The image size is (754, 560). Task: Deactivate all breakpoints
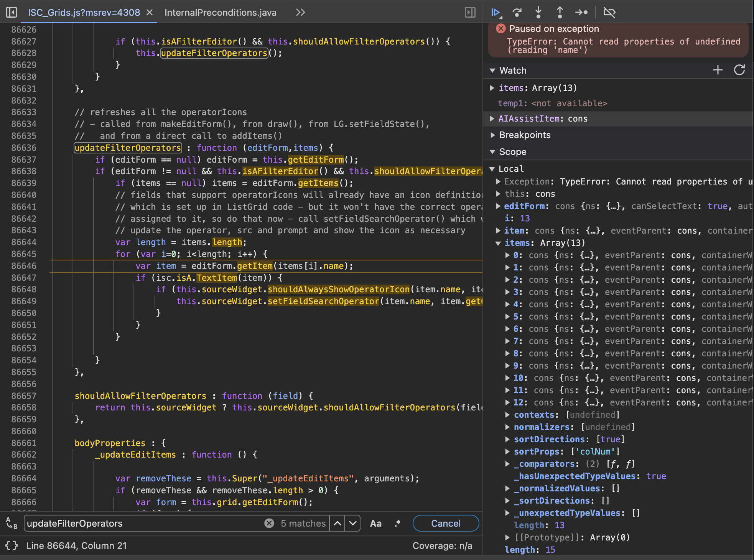609,13
